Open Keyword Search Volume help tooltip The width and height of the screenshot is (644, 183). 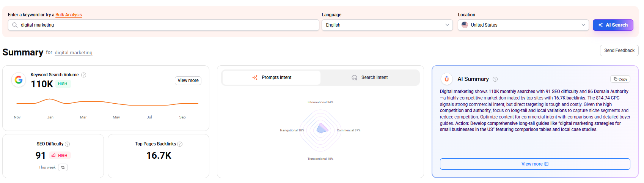click(x=84, y=75)
